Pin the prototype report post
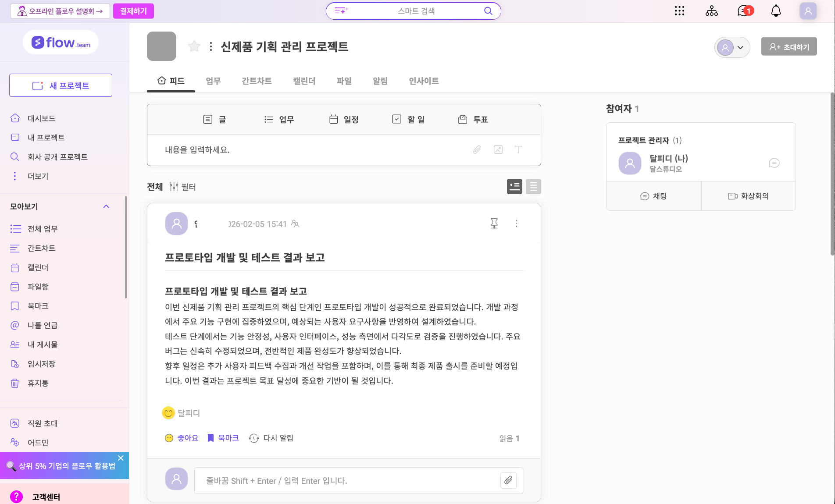835x504 pixels. point(494,224)
